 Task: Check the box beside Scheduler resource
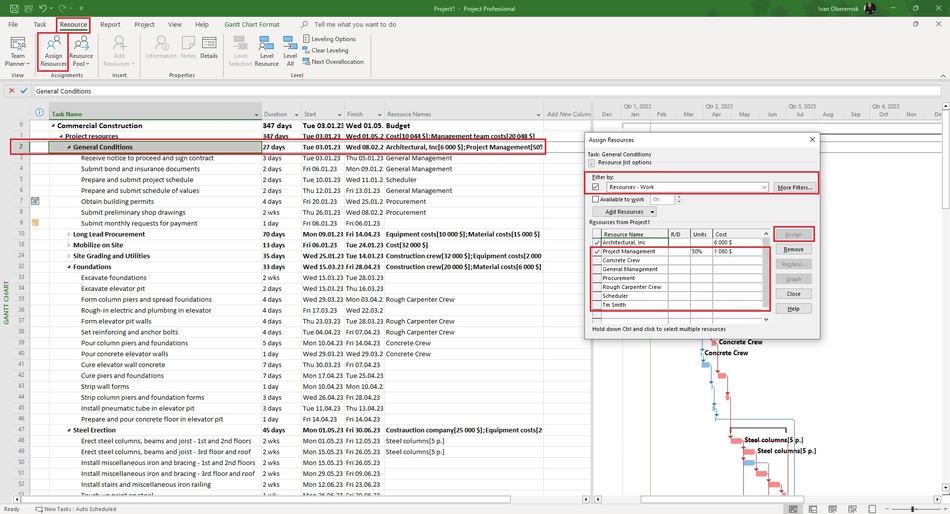click(597, 296)
